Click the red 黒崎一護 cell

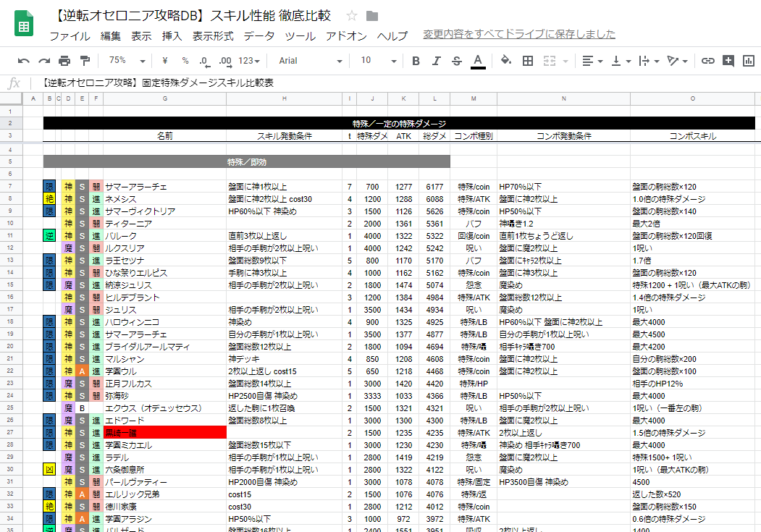coord(164,433)
